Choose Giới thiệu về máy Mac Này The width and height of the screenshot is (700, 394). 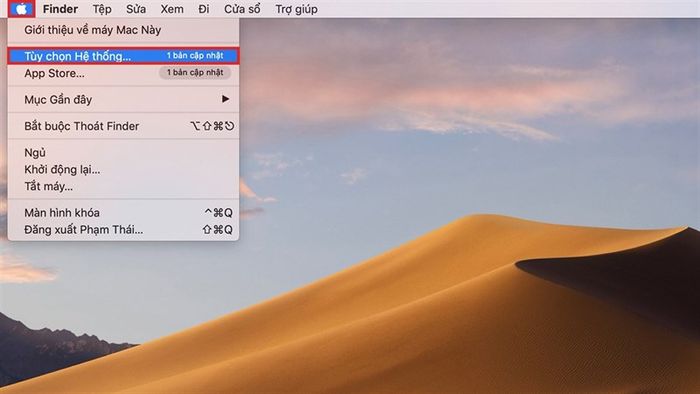click(123, 30)
